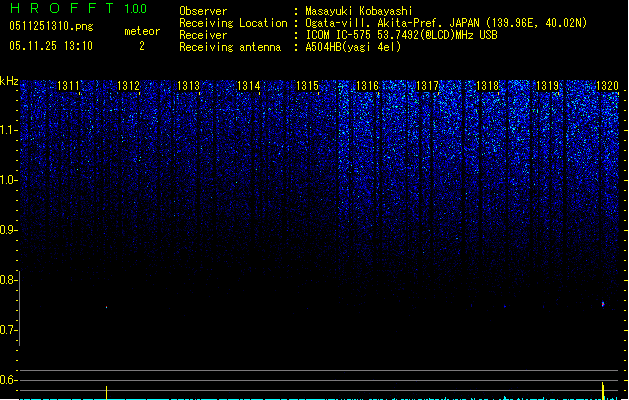Click the 'Receiver' field label
The height and width of the screenshot is (400, 629).
(203, 35)
